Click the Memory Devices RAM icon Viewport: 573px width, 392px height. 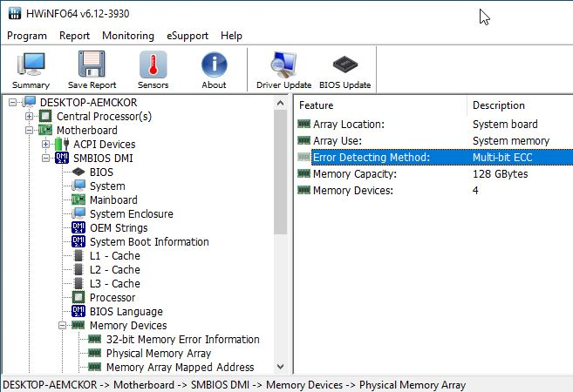[x=78, y=325]
